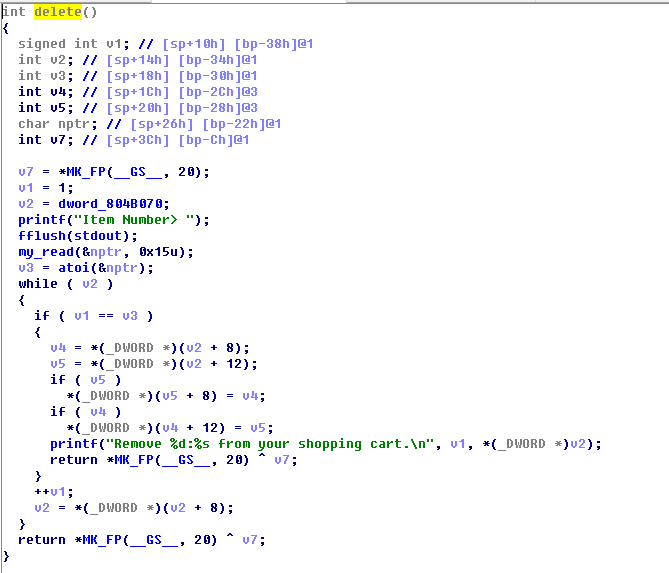
Task: Click the 'v2 = *(_DWORD *)(v2 + 8);' loop advance line
Action: point(134,508)
